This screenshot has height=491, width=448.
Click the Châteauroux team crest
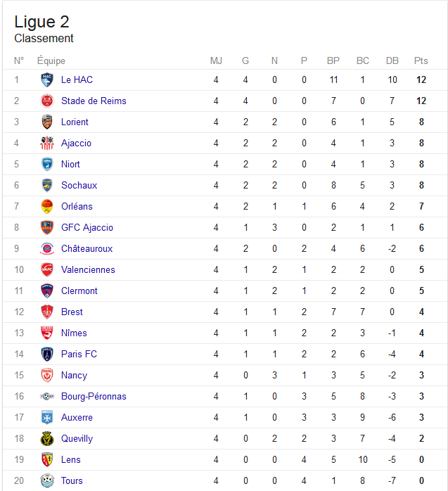[x=47, y=248]
